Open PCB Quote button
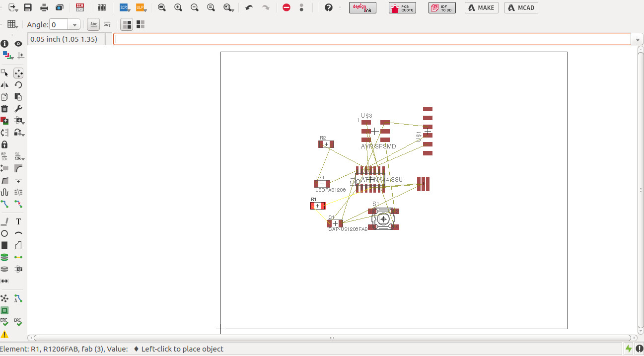Screen dimensions: 644x356 pyautogui.click(x=402, y=7)
